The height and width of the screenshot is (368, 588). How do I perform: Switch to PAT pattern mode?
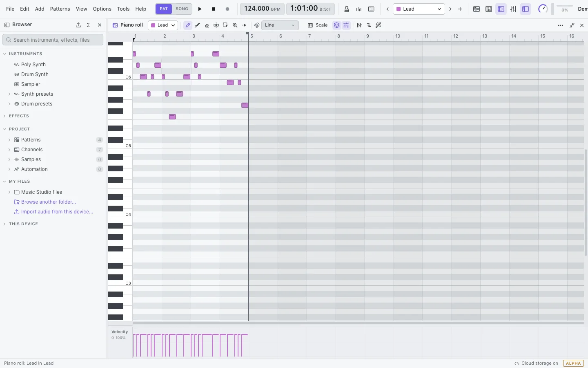coord(164,9)
